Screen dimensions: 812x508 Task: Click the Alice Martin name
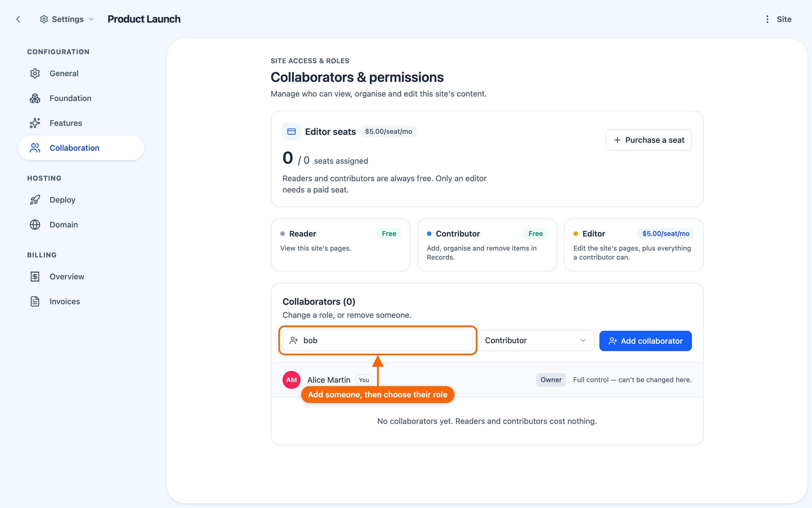coord(328,380)
